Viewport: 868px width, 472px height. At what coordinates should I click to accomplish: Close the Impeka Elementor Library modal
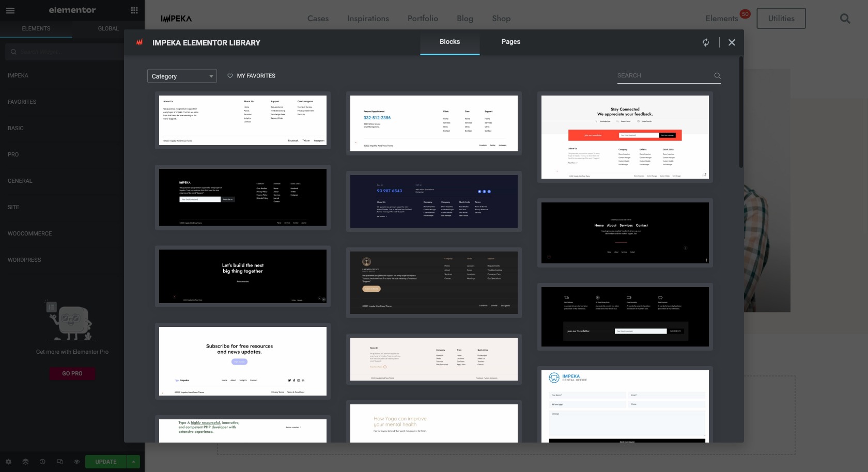click(732, 42)
